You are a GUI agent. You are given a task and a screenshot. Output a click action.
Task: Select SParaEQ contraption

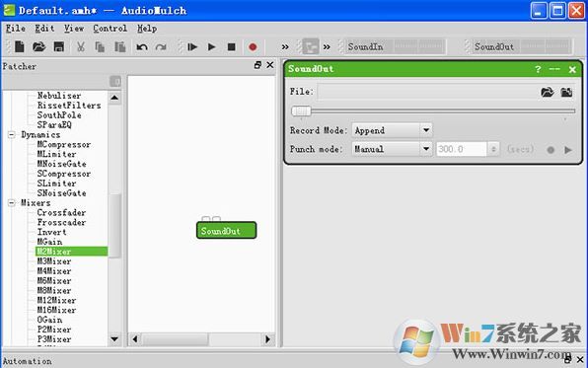click(x=54, y=124)
